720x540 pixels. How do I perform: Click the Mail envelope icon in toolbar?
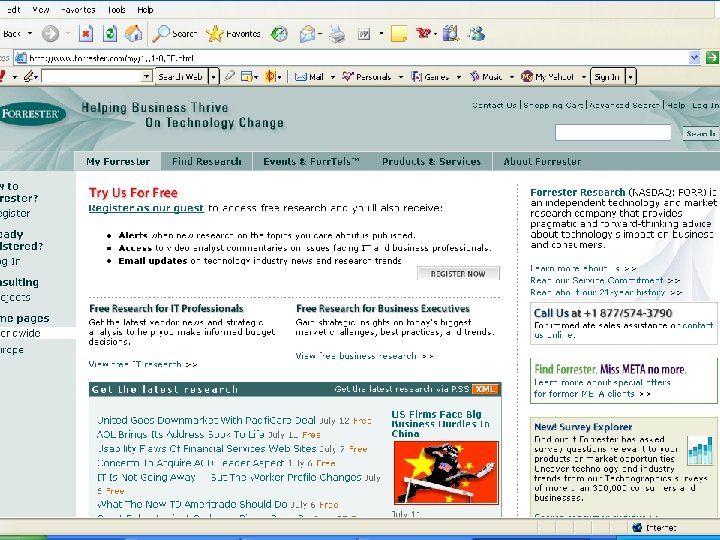(307, 34)
